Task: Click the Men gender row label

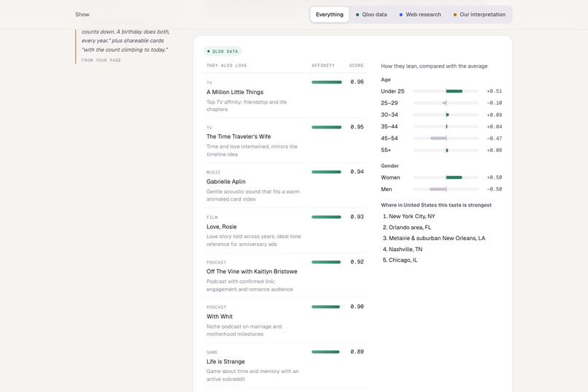Action: click(x=386, y=189)
